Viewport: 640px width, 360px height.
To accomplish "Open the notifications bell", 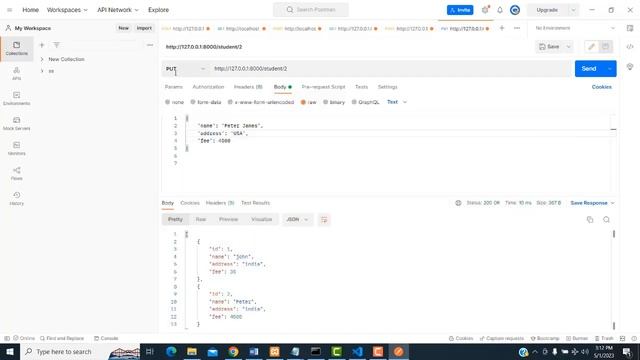I will click(500, 10).
